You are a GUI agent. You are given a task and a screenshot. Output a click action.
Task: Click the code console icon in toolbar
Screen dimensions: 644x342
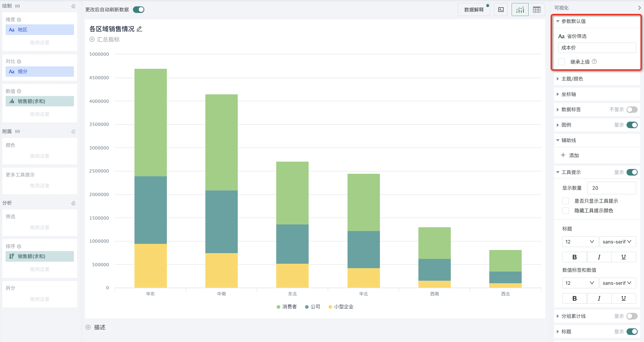[501, 10]
